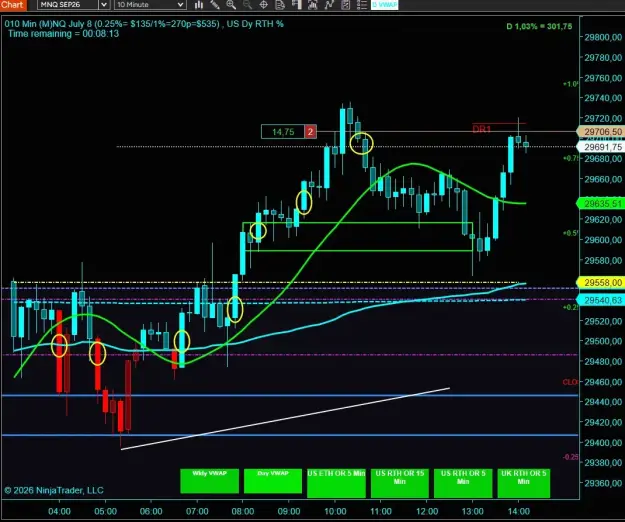Toggle the Day VWAP green button
Screen dimensions: 625x522
click(273, 481)
